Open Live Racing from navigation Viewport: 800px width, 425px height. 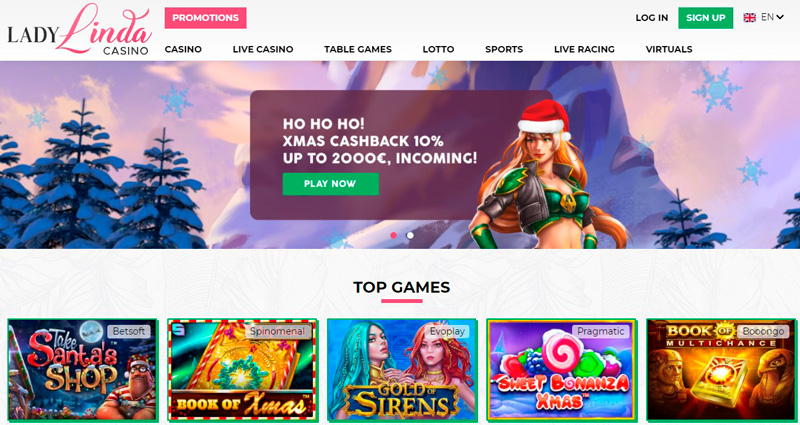point(584,49)
